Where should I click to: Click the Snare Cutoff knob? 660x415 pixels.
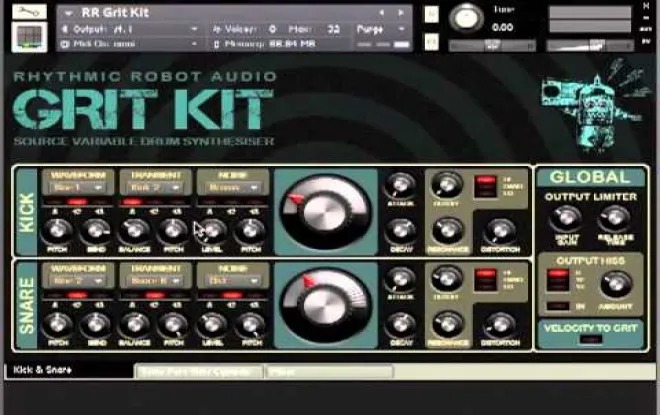(x=447, y=279)
